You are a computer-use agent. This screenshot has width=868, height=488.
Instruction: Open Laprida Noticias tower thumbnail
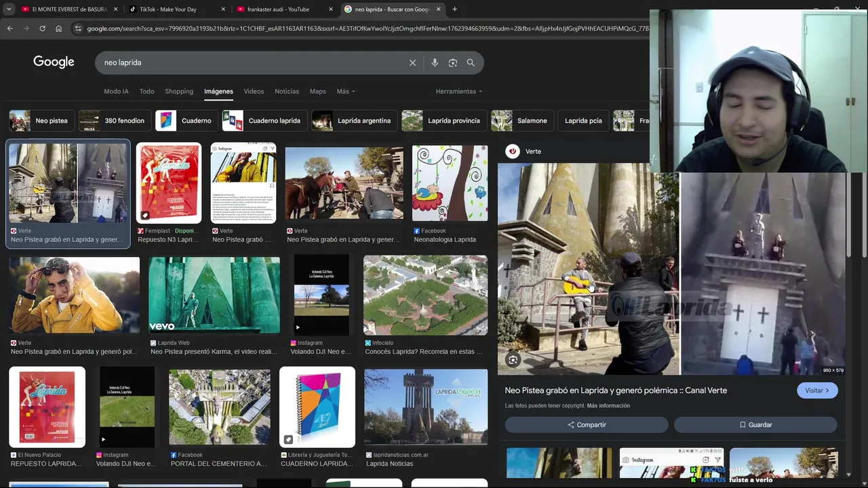[426, 407]
